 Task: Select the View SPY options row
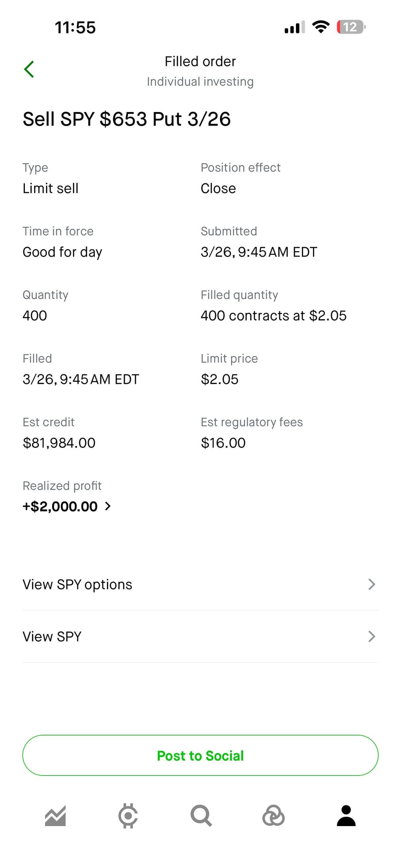78,585
